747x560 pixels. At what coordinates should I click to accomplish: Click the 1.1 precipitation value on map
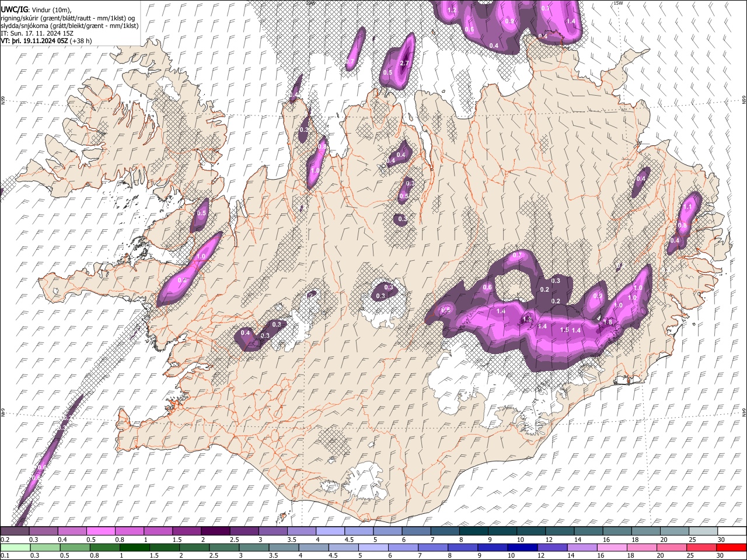click(687, 206)
